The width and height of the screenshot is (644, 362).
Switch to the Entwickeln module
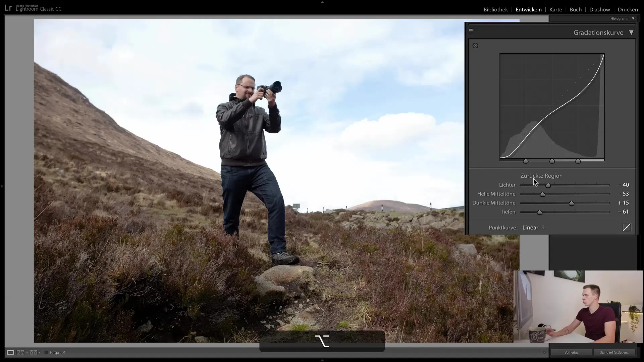coord(529,9)
